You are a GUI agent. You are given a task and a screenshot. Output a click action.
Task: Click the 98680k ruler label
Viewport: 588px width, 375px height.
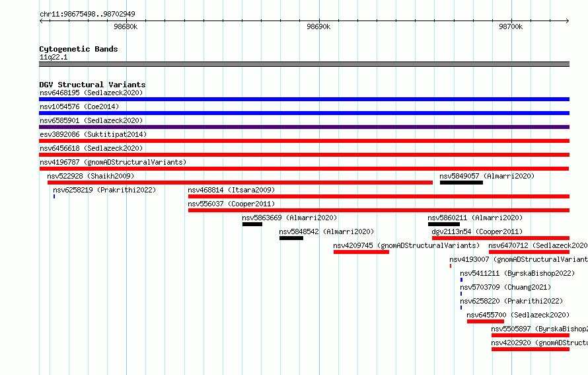[126, 26]
